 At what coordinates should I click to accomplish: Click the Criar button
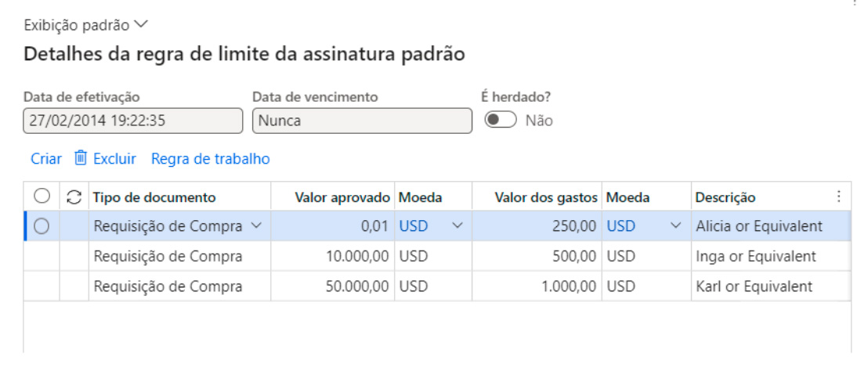point(46,159)
